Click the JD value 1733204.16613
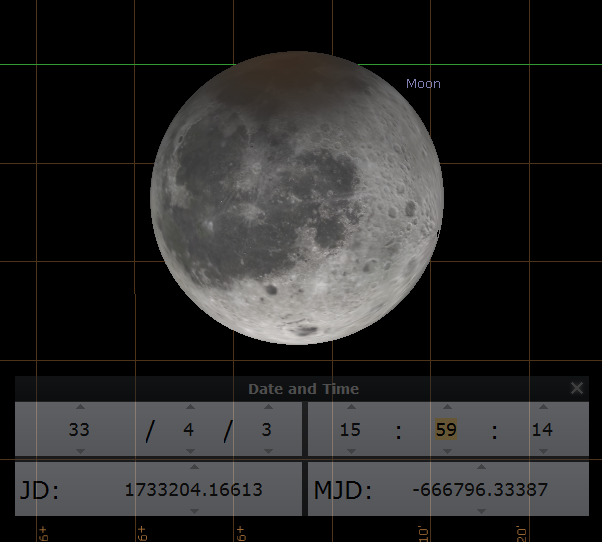 click(x=194, y=489)
